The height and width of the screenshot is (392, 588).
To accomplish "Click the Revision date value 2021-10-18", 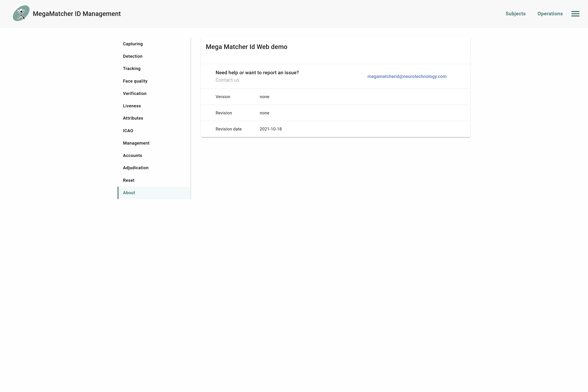I will coord(271,129).
